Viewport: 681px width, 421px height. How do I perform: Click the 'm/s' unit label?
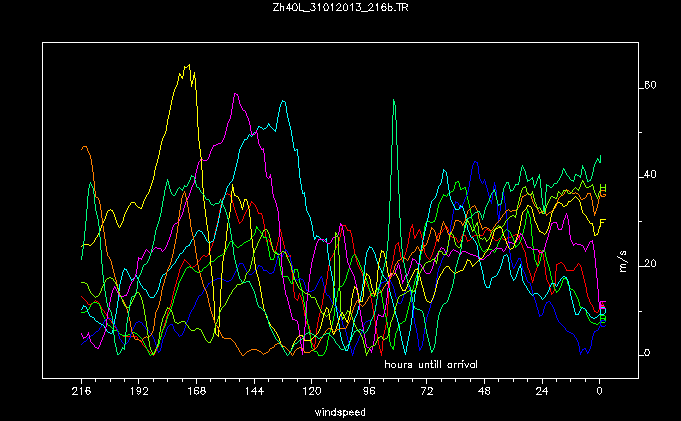pos(623,262)
